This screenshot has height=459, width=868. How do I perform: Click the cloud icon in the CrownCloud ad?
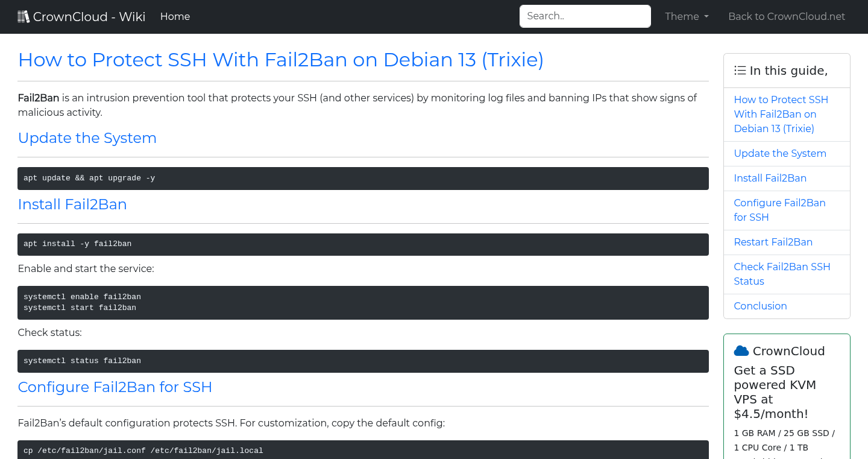[x=741, y=350]
